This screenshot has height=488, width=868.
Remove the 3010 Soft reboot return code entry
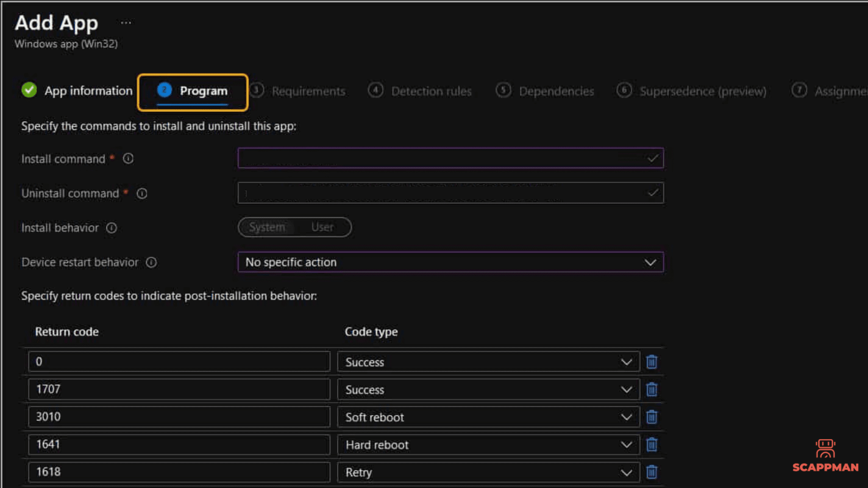point(651,417)
